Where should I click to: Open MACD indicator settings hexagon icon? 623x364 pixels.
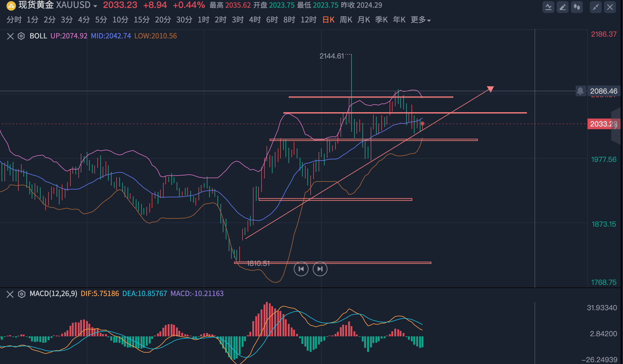click(x=21, y=294)
